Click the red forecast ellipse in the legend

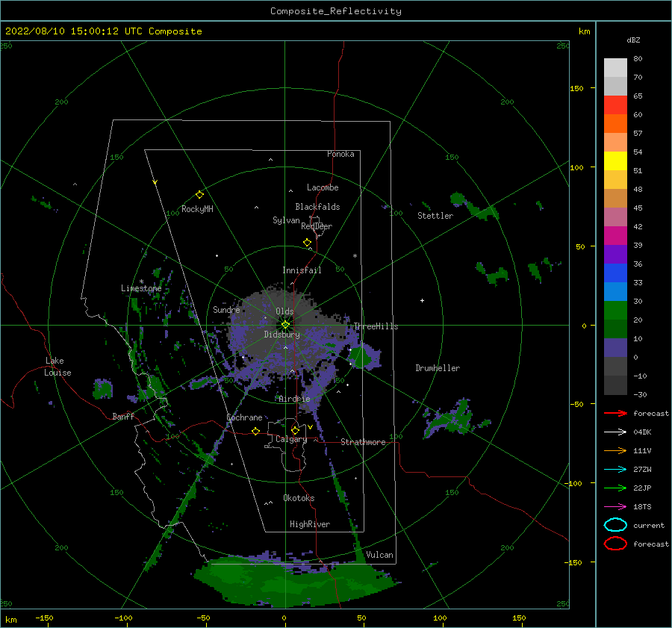click(x=615, y=544)
